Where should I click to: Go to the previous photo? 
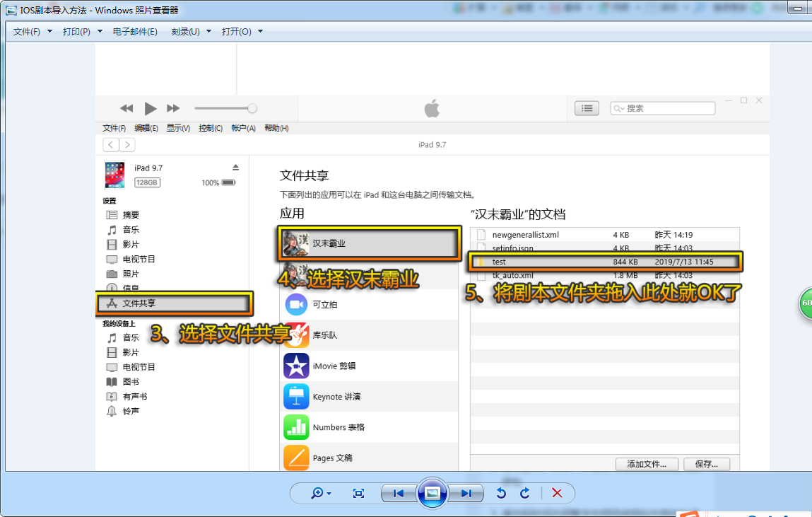point(399,493)
